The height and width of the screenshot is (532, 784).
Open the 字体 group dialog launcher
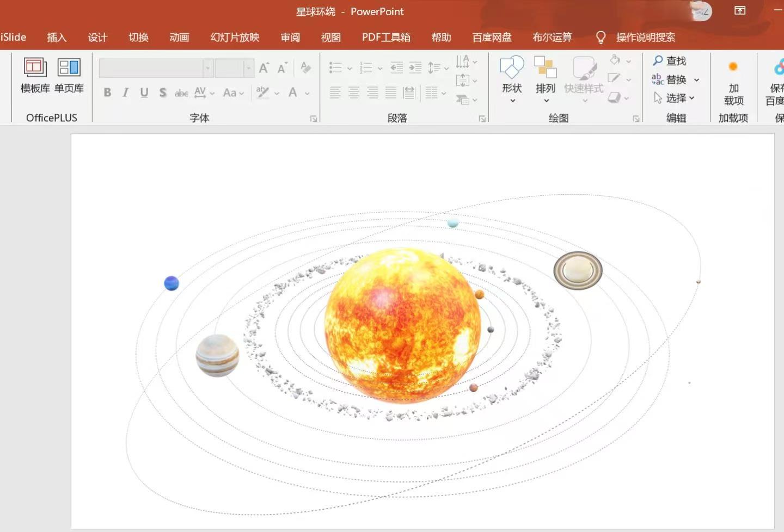tap(314, 119)
